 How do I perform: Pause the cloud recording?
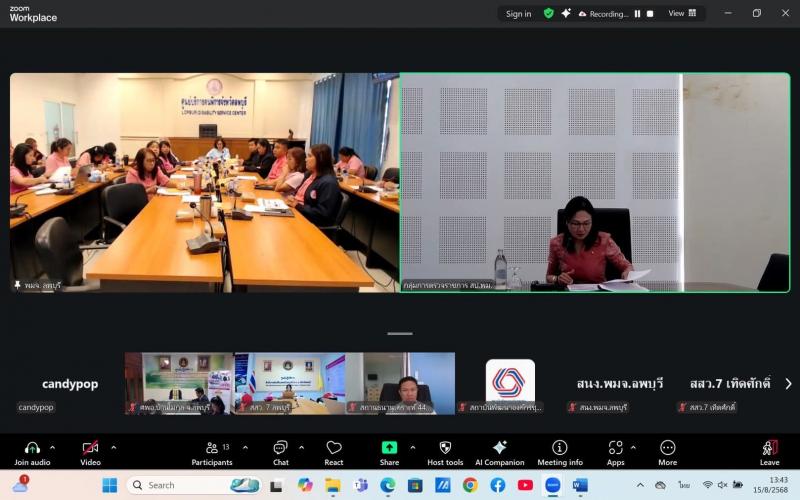click(637, 14)
